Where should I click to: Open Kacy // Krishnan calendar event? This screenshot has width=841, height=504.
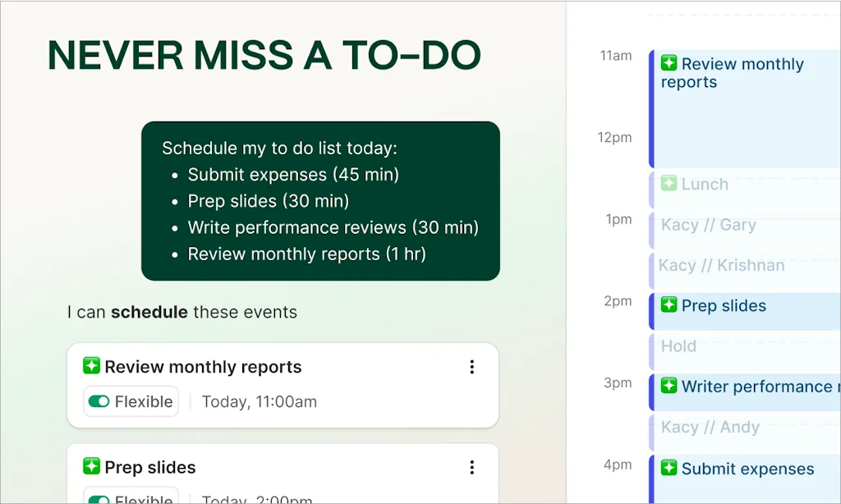coord(722,265)
